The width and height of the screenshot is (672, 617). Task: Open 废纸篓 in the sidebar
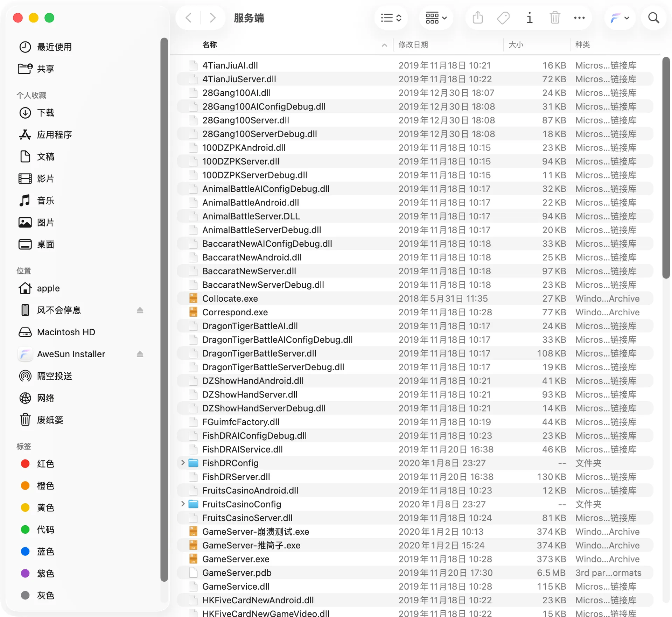pos(50,420)
